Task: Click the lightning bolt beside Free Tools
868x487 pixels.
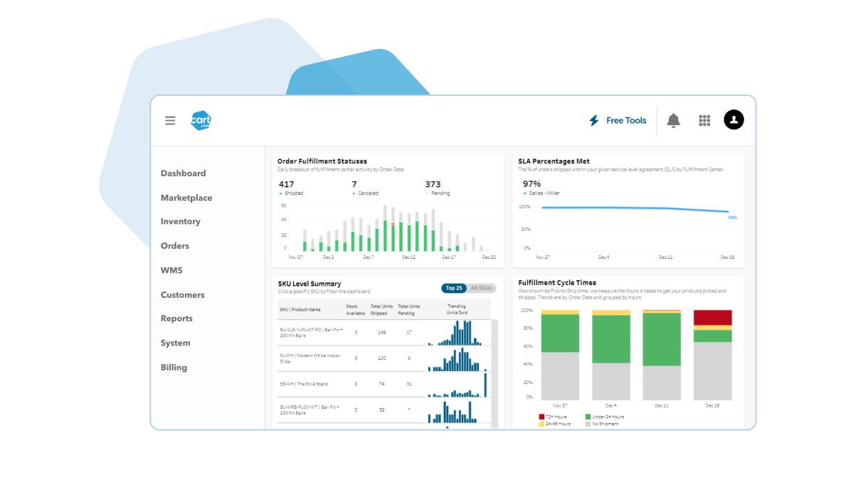Action: pos(596,120)
